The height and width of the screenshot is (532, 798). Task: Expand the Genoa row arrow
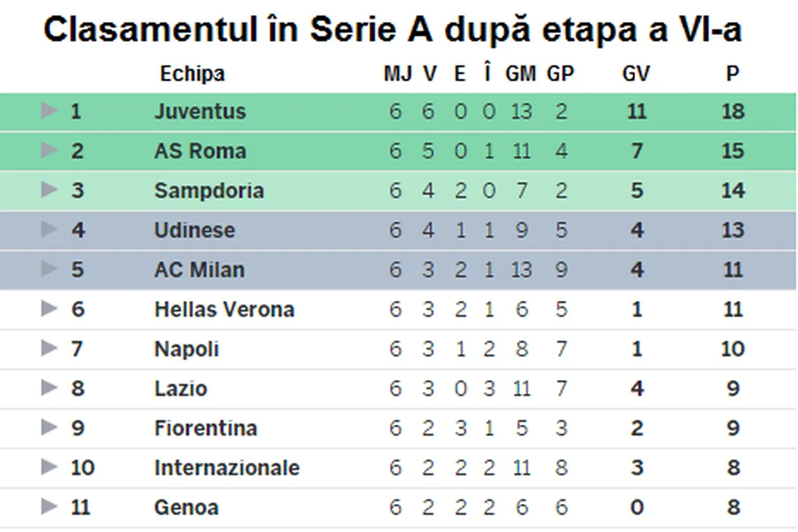point(49,506)
